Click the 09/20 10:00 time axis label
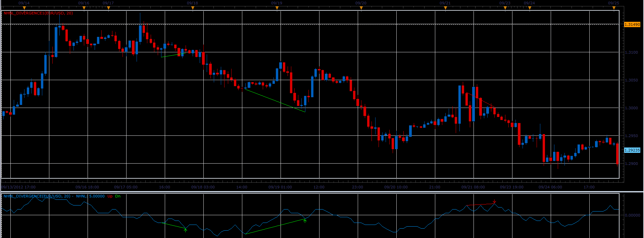 coord(396,187)
